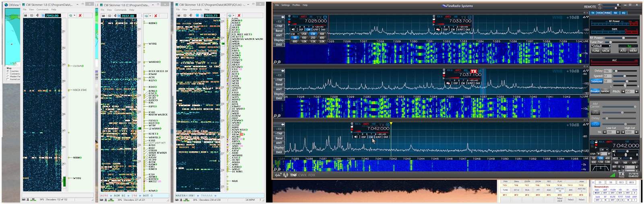Click the signal waveform icon at FlexRadio bottom left
This screenshot has width=644, height=204.
tap(278, 175)
